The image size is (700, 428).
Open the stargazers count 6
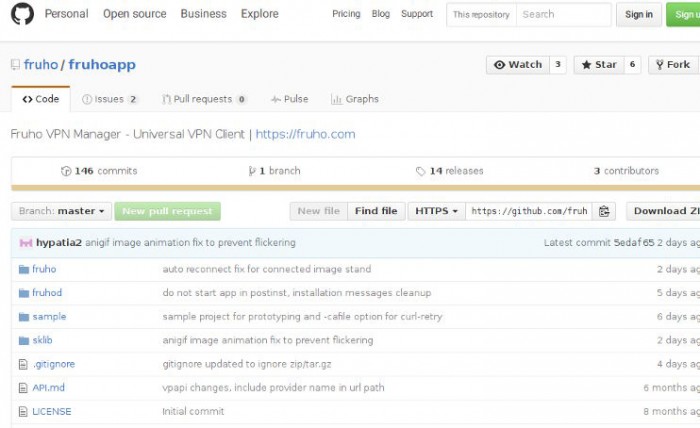coord(633,65)
